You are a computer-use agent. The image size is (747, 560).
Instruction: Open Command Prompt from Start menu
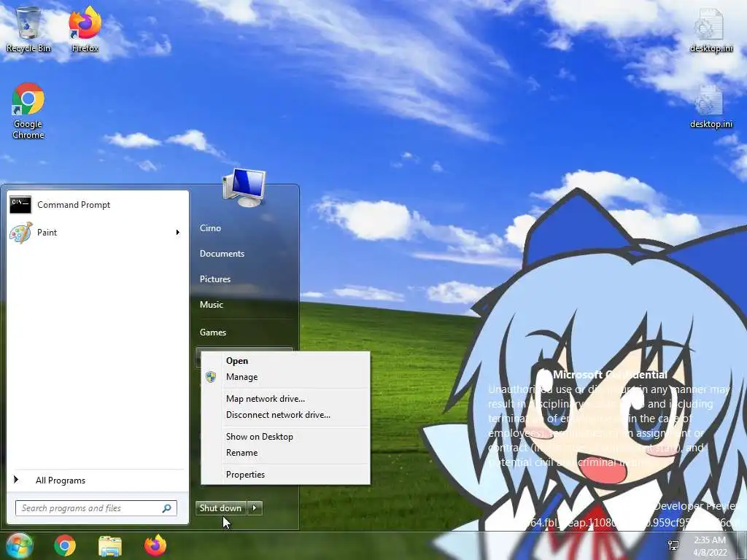98,205
